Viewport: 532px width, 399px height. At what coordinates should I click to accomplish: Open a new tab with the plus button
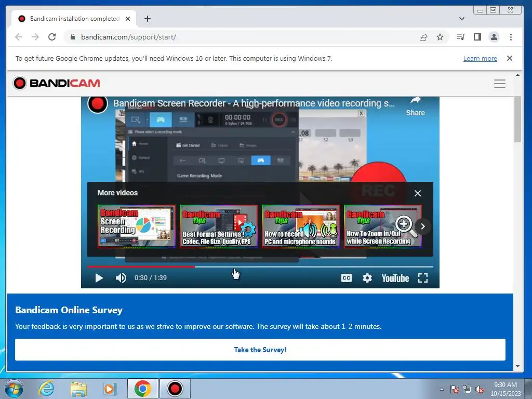click(x=147, y=19)
